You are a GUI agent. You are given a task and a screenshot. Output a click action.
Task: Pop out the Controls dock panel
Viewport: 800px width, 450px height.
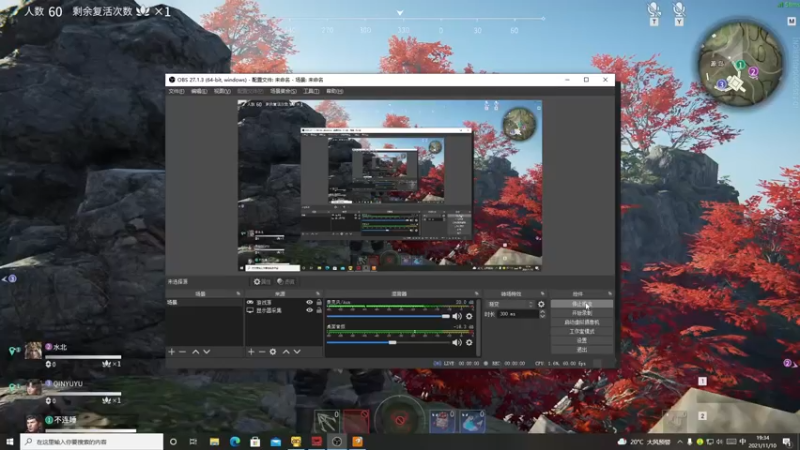pos(610,294)
